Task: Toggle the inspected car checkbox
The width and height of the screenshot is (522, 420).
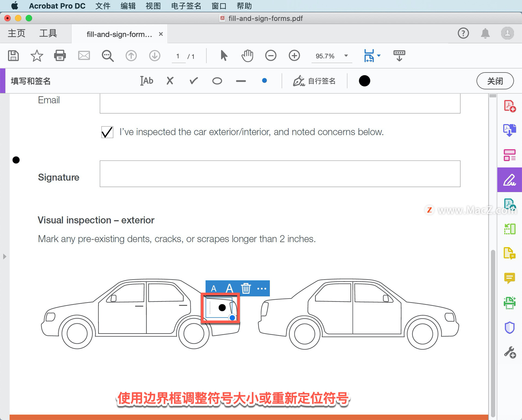Action: coord(107,132)
